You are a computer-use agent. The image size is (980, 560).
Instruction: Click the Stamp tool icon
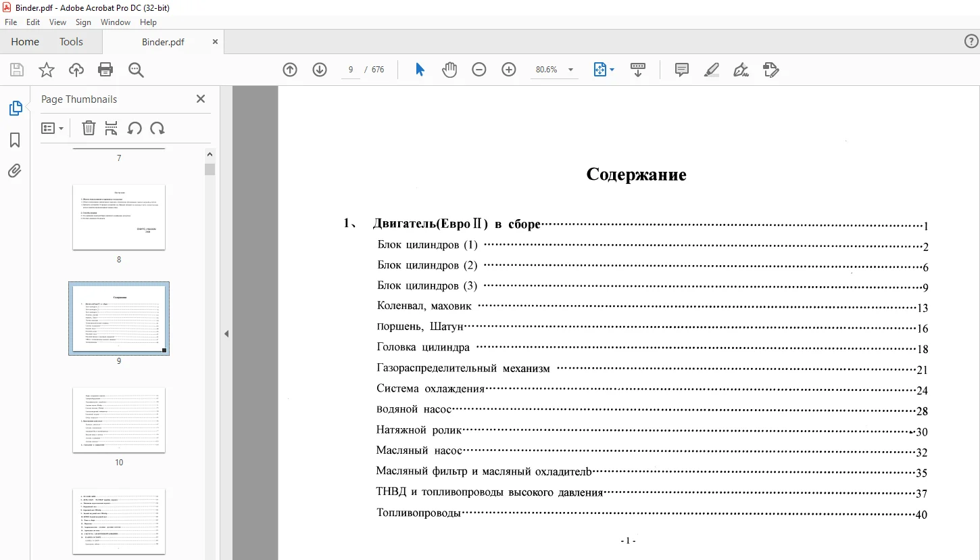pos(771,70)
